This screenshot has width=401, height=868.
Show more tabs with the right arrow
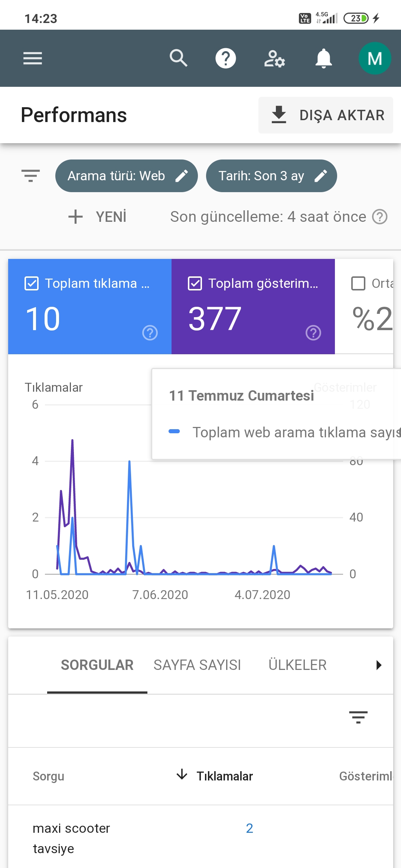point(379,665)
